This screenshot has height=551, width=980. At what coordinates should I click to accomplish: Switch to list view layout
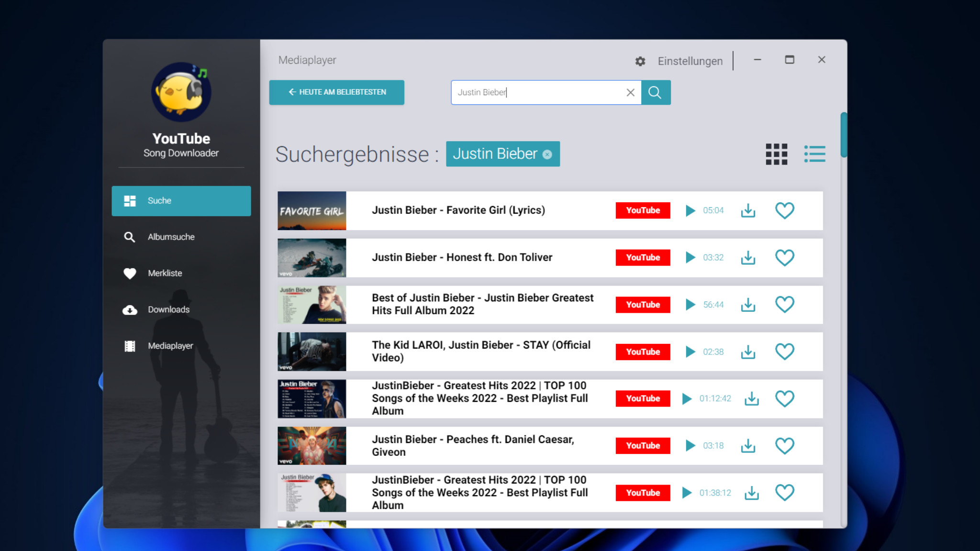pyautogui.click(x=814, y=154)
